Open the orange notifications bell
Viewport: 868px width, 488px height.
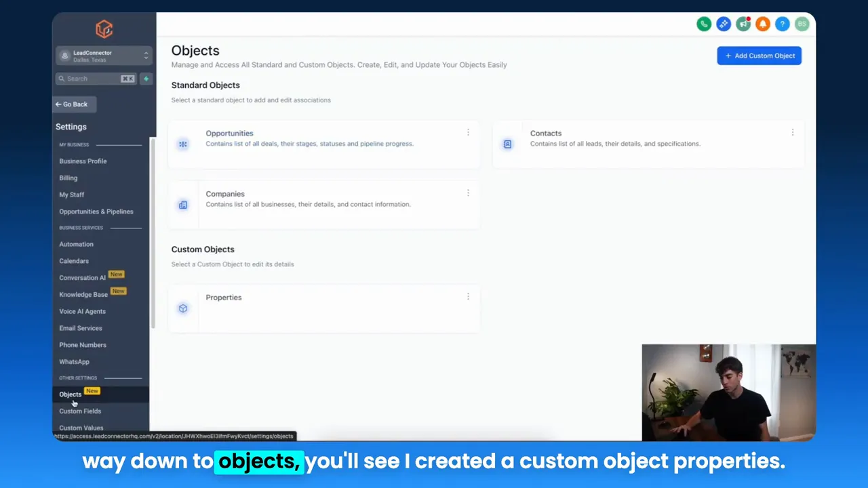[763, 24]
